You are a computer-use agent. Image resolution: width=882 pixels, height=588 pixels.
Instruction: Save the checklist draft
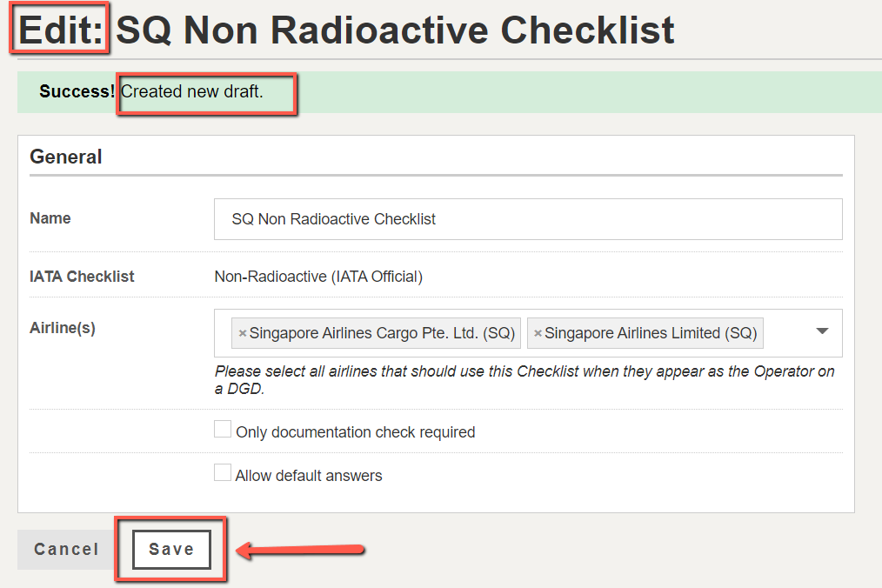click(x=171, y=549)
